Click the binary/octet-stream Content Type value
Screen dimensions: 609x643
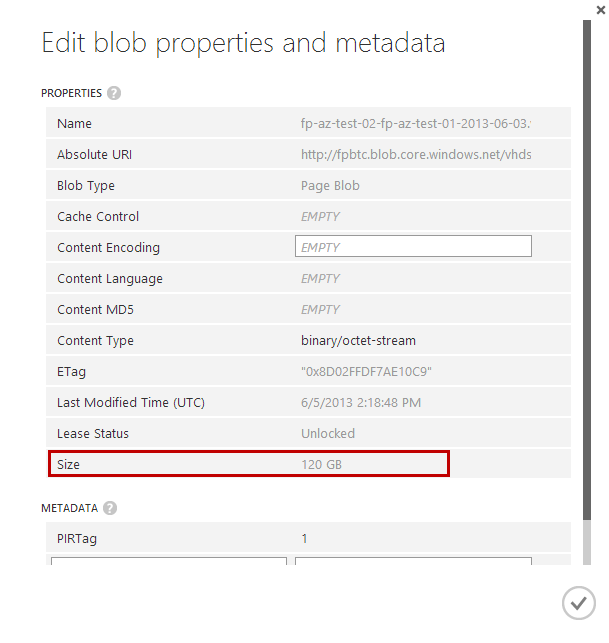pos(358,341)
